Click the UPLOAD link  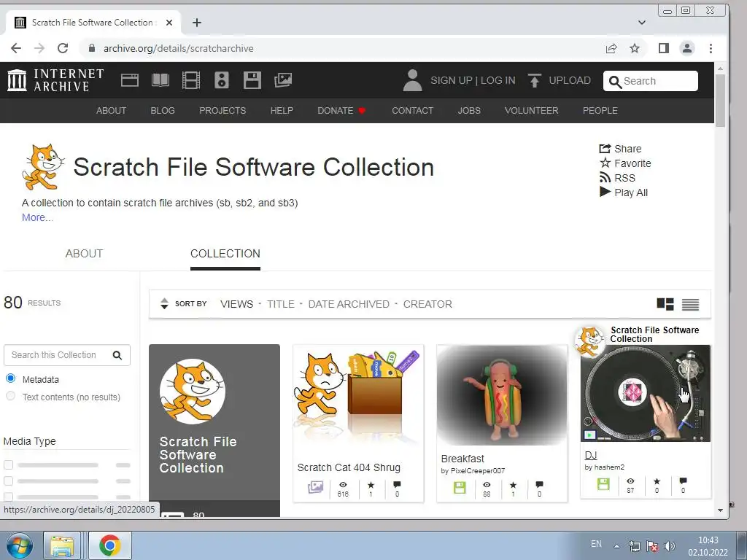coord(569,80)
